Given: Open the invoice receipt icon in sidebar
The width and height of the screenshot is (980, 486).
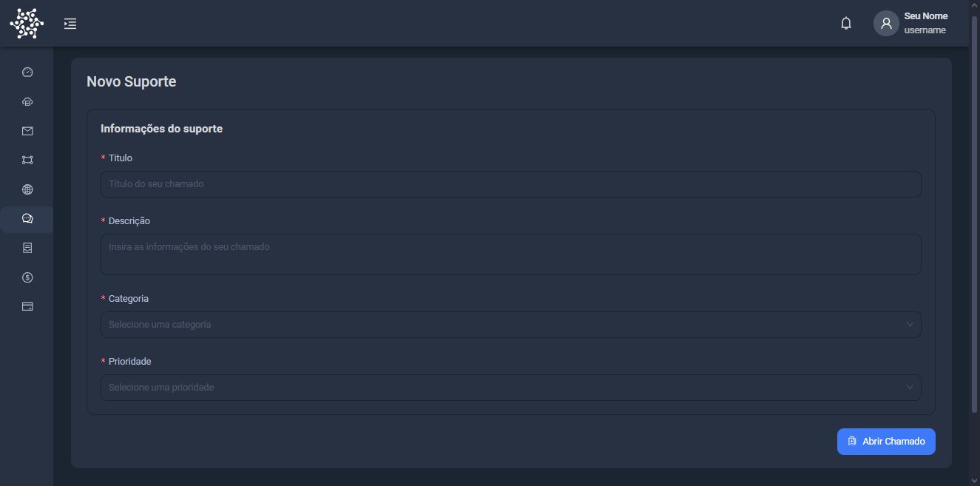Looking at the screenshot, I should click(27, 248).
